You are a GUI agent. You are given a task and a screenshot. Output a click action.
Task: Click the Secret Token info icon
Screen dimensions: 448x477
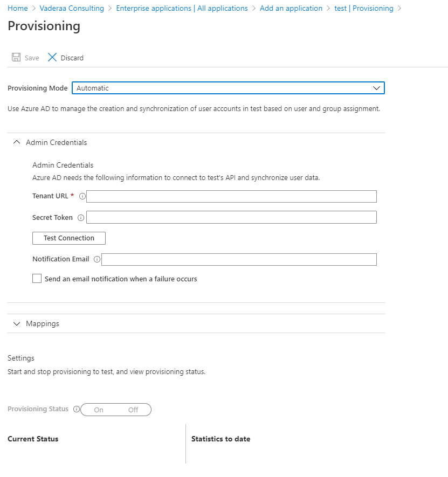[x=81, y=218]
